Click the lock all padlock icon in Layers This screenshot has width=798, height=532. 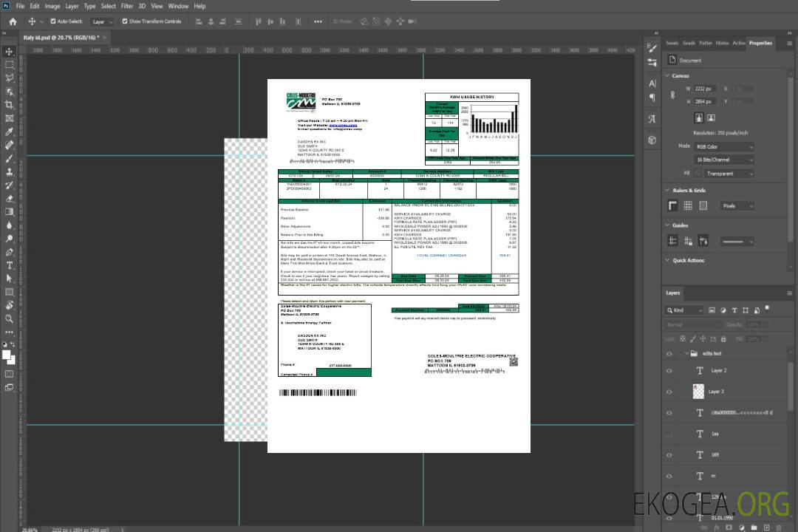pyautogui.click(x=723, y=338)
